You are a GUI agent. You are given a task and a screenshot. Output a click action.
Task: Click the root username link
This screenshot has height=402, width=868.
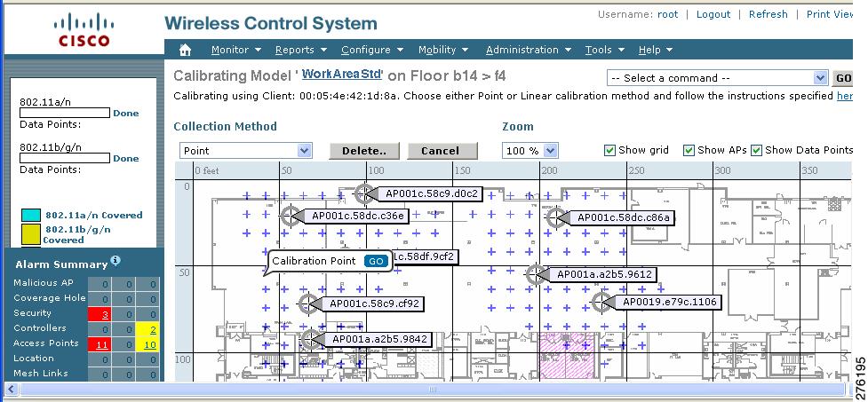point(667,14)
